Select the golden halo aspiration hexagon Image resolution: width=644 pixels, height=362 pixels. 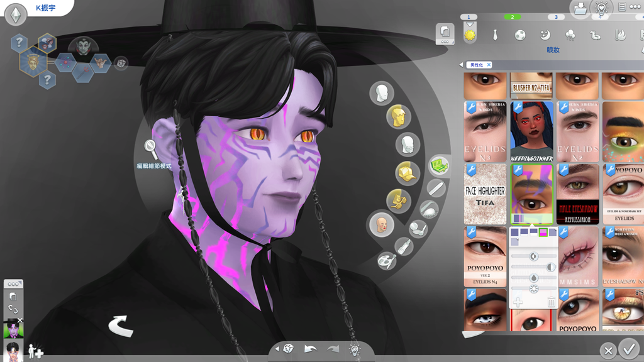(33, 62)
